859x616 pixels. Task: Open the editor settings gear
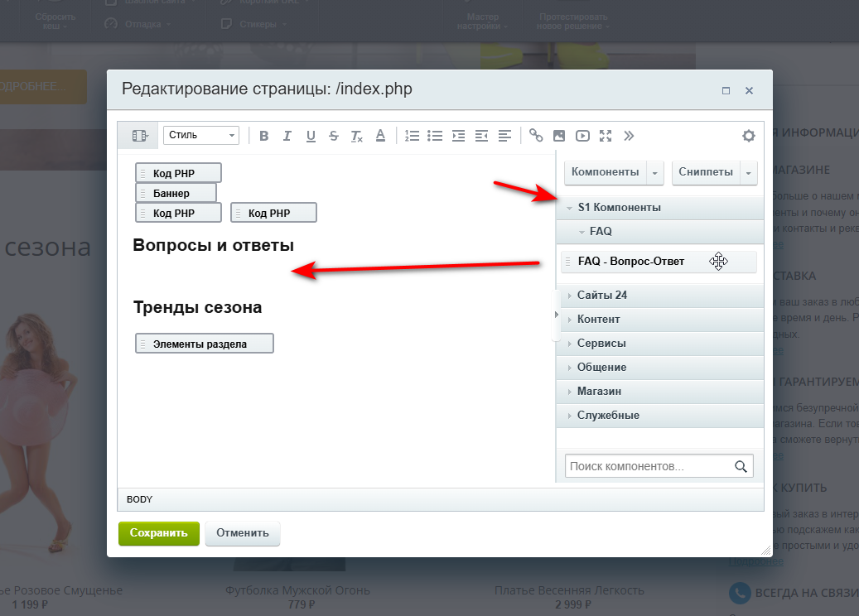coord(748,136)
